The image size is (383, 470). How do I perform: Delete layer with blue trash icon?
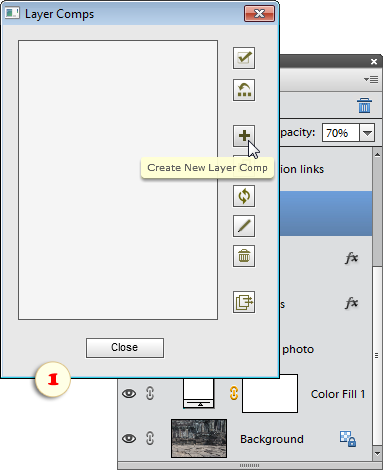tap(364, 105)
